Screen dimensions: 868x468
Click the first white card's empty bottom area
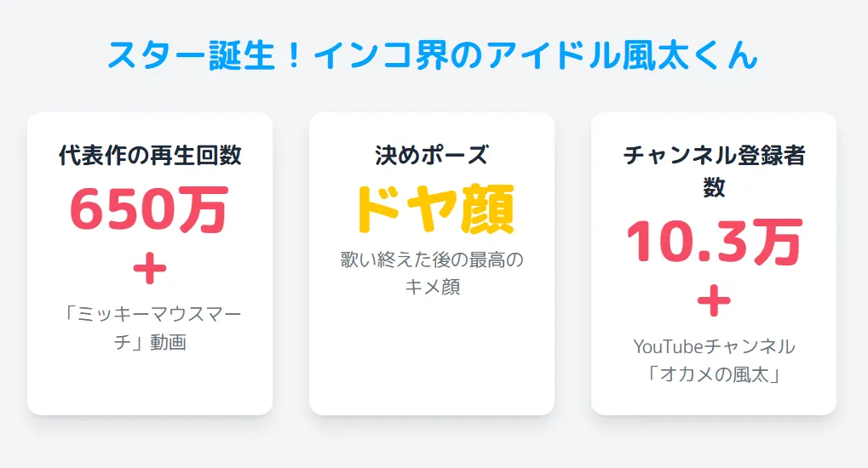pyautogui.click(x=150, y=385)
